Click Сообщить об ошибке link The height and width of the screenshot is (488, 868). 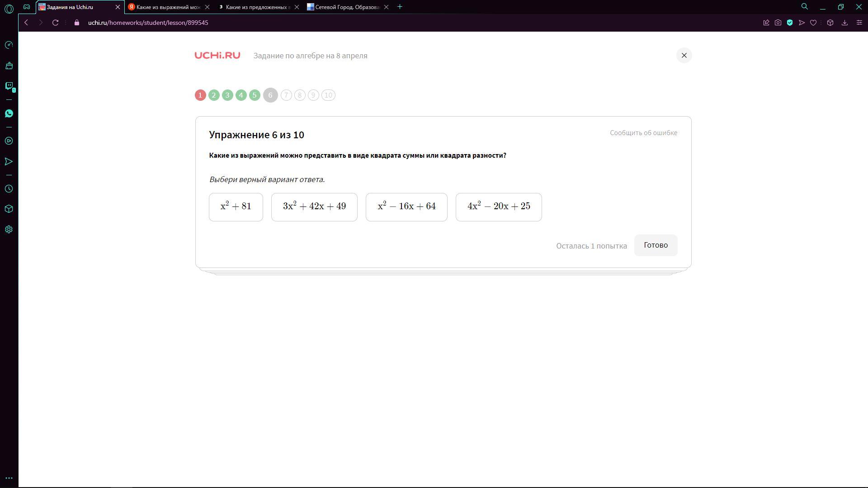click(x=643, y=133)
